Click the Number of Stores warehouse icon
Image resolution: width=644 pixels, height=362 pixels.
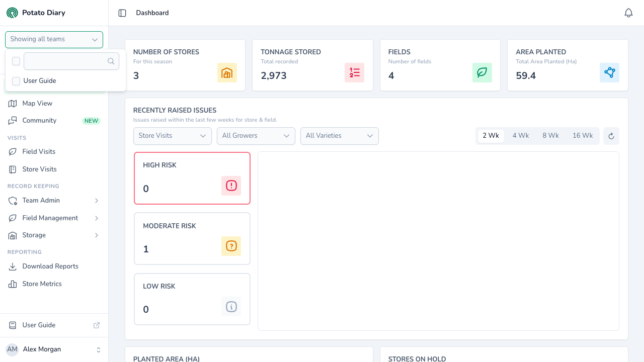click(227, 73)
